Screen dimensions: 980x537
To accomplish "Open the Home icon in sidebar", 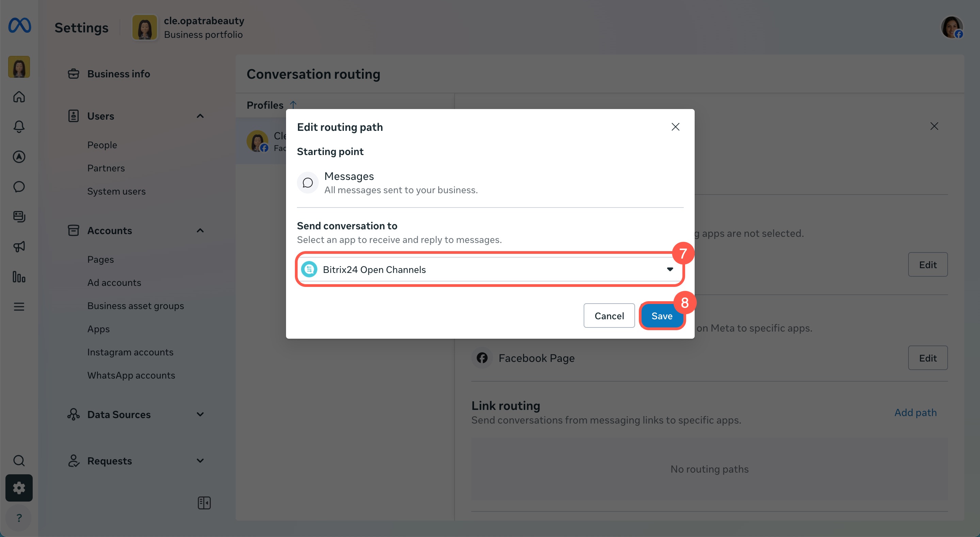I will [x=19, y=97].
